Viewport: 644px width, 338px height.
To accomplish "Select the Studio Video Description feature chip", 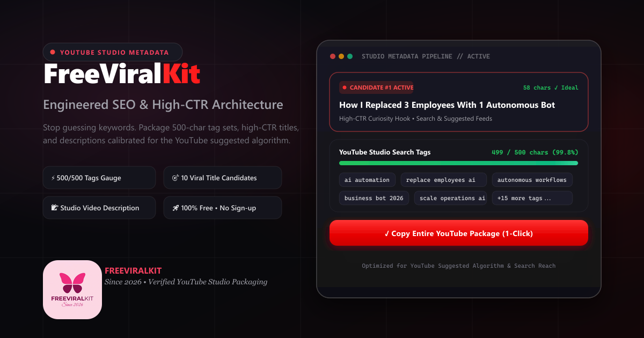I will click(x=99, y=208).
